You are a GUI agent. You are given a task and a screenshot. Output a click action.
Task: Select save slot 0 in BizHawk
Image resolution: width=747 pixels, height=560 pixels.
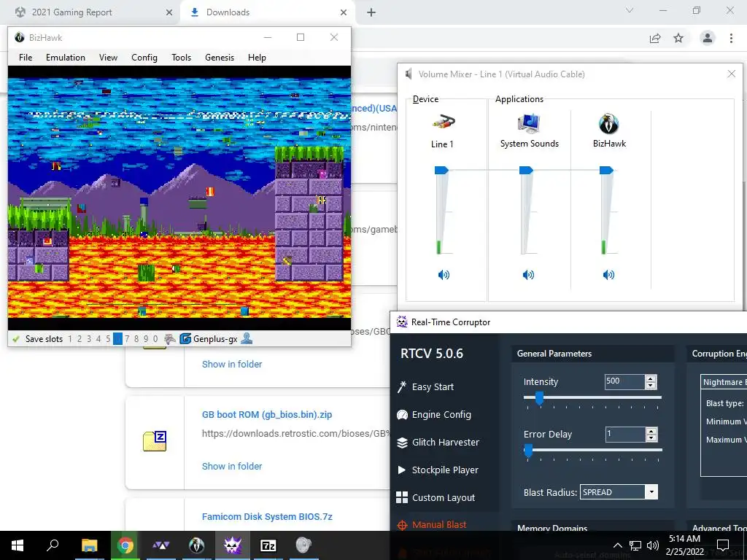click(x=155, y=339)
